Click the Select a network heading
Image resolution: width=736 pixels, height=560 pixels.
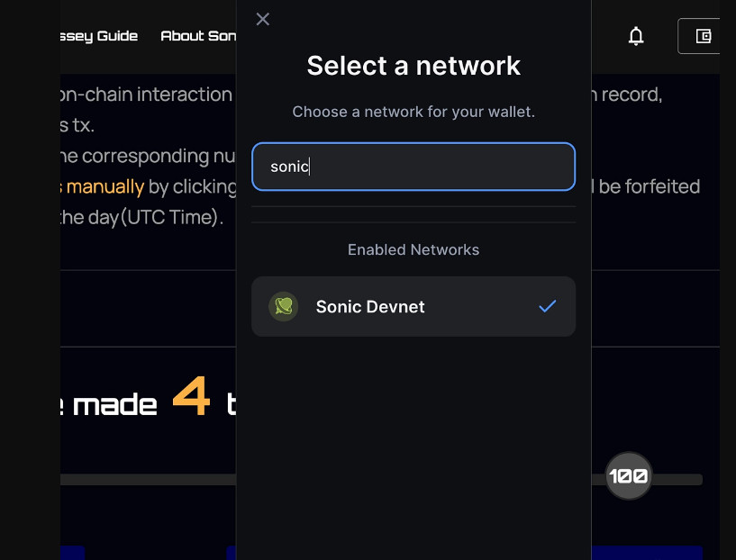click(413, 66)
